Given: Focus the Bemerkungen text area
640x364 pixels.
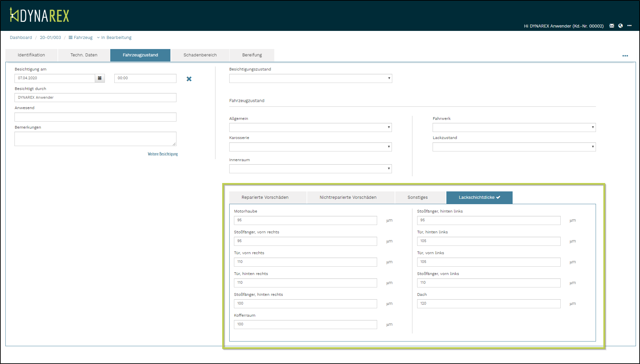Looking at the screenshot, I should (x=95, y=139).
